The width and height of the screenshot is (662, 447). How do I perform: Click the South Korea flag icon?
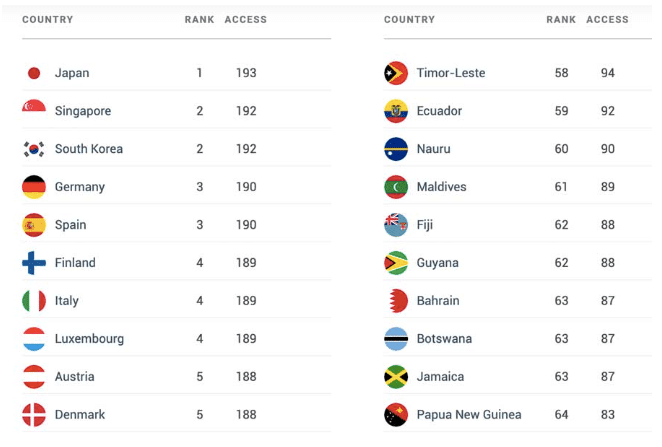tap(34, 149)
